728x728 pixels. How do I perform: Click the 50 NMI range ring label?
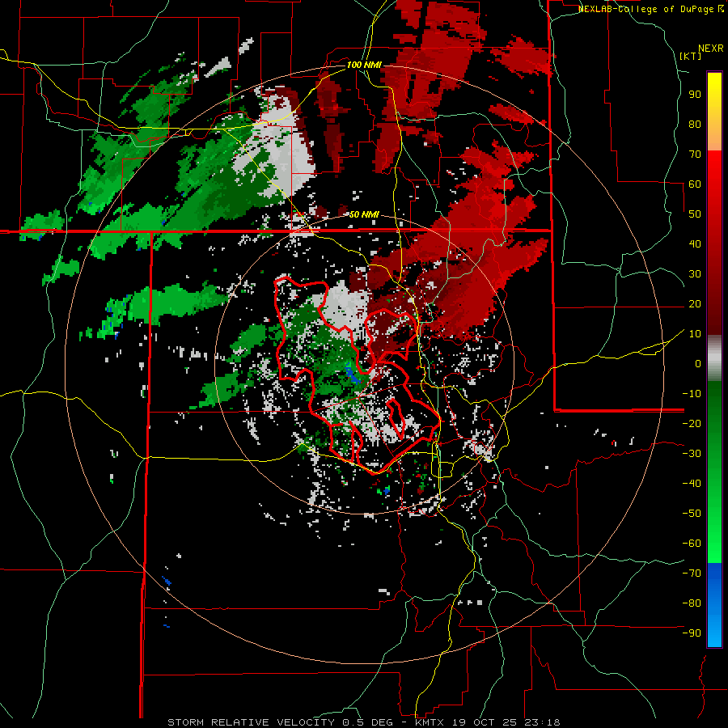tap(364, 214)
